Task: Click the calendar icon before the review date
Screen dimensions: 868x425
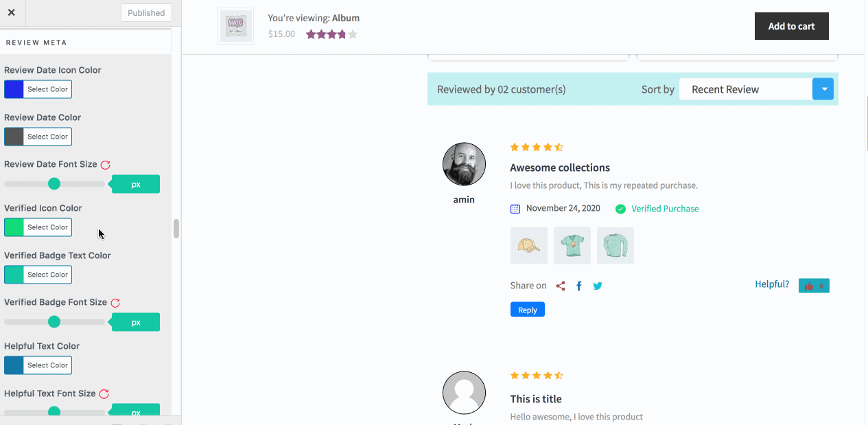Action: coord(514,207)
